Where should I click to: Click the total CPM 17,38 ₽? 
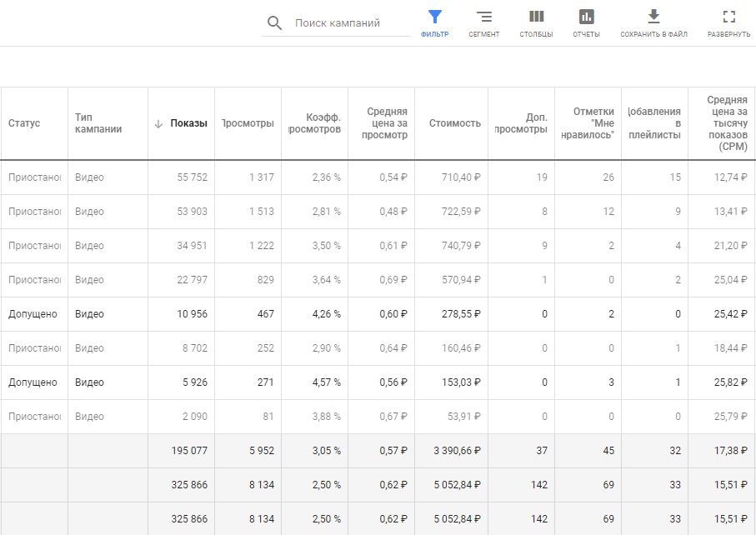point(730,451)
